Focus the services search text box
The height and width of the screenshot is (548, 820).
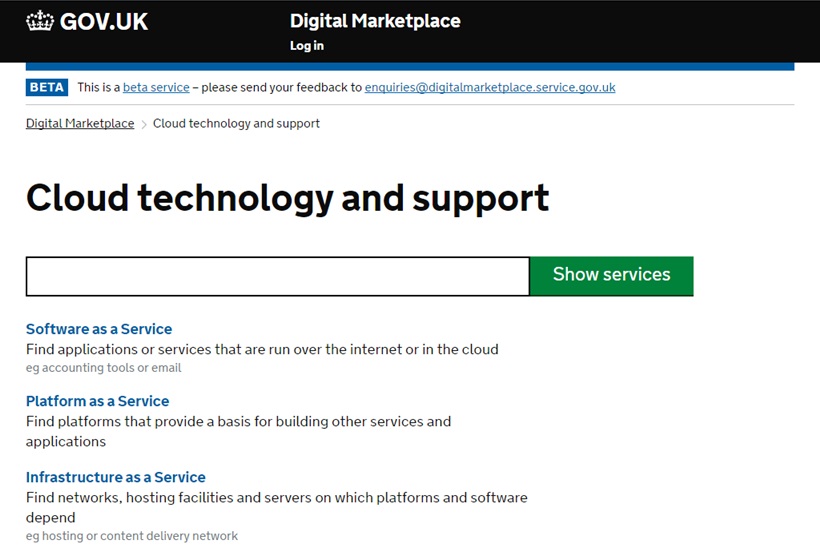277,276
